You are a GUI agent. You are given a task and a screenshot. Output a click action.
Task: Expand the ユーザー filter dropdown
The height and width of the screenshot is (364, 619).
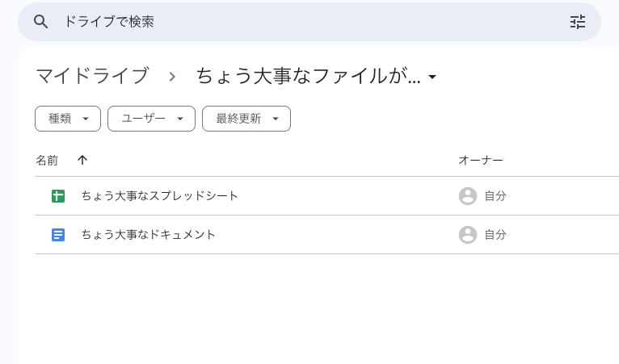151,119
